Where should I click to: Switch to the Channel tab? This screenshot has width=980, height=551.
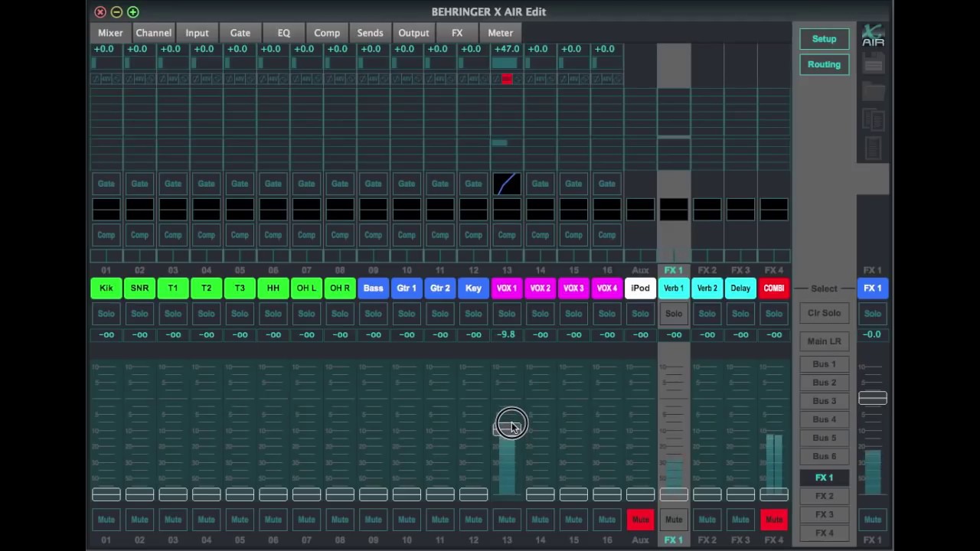154,33
